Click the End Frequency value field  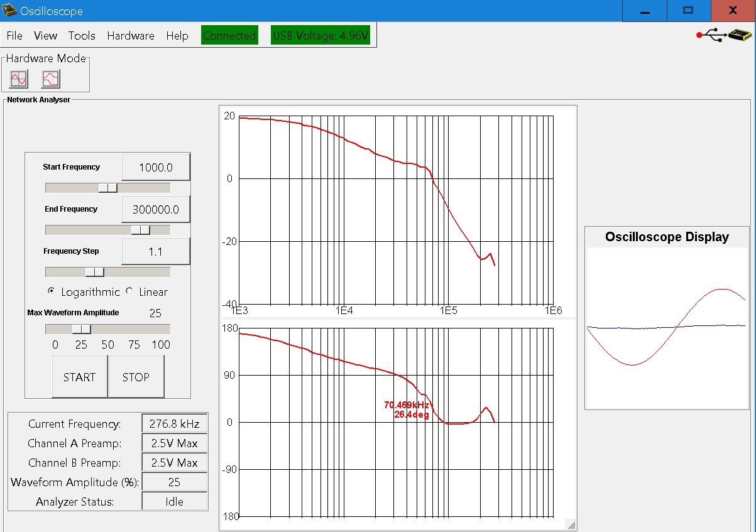pos(155,209)
